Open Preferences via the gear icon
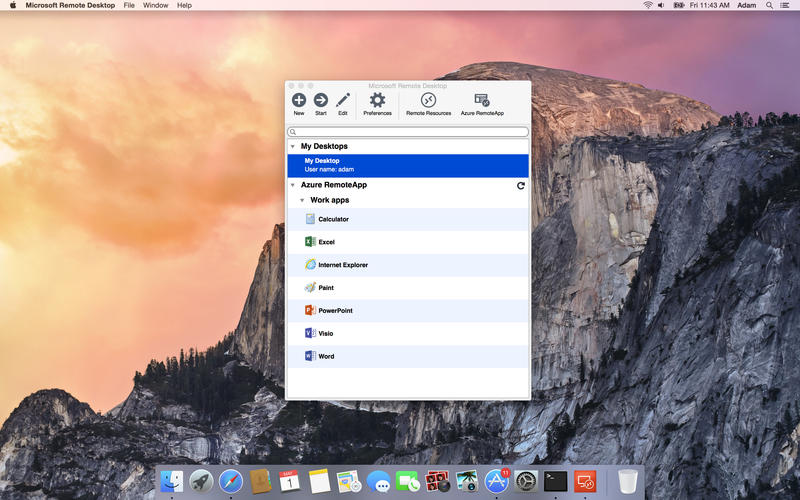The width and height of the screenshot is (800, 500). coord(378,100)
